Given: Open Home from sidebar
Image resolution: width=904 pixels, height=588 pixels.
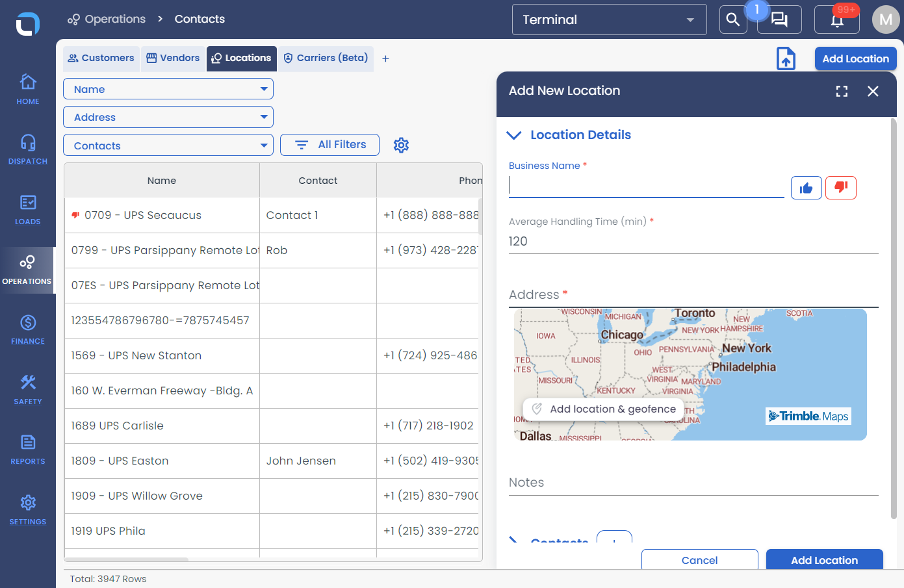Looking at the screenshot, I should (28, 89).
